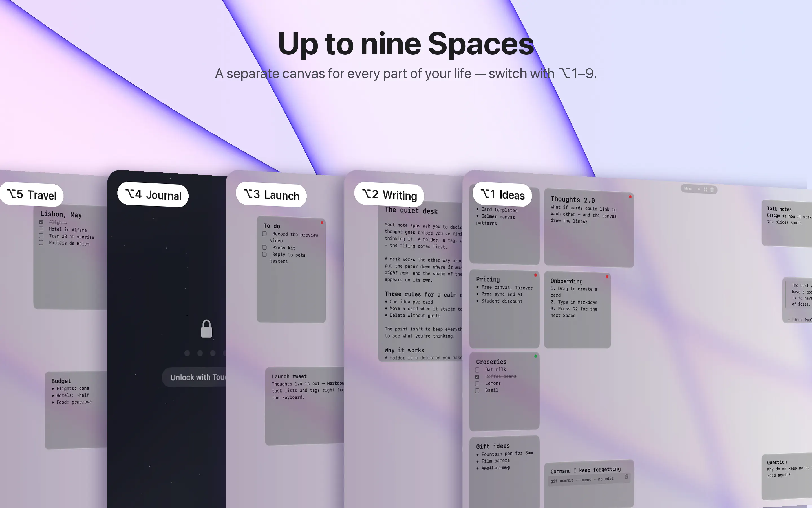Click the red dot on the Pricing card
The image size is (812, 508).
535,275
